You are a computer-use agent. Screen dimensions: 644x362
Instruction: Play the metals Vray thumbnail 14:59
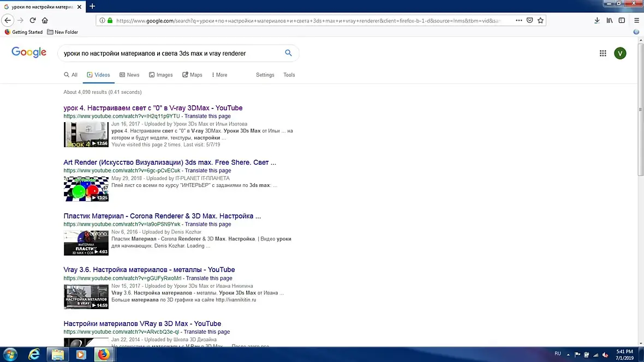tap(86, 297)
